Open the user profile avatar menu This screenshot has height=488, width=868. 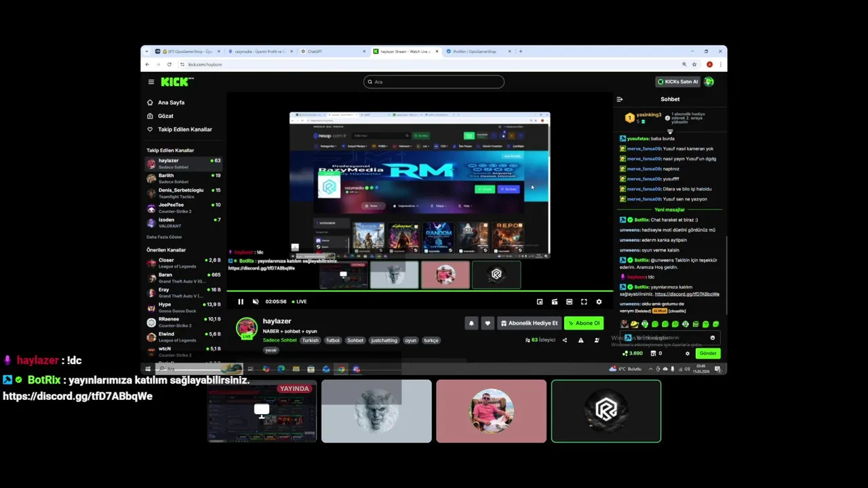pyautogui.click(x=709, y=82)
